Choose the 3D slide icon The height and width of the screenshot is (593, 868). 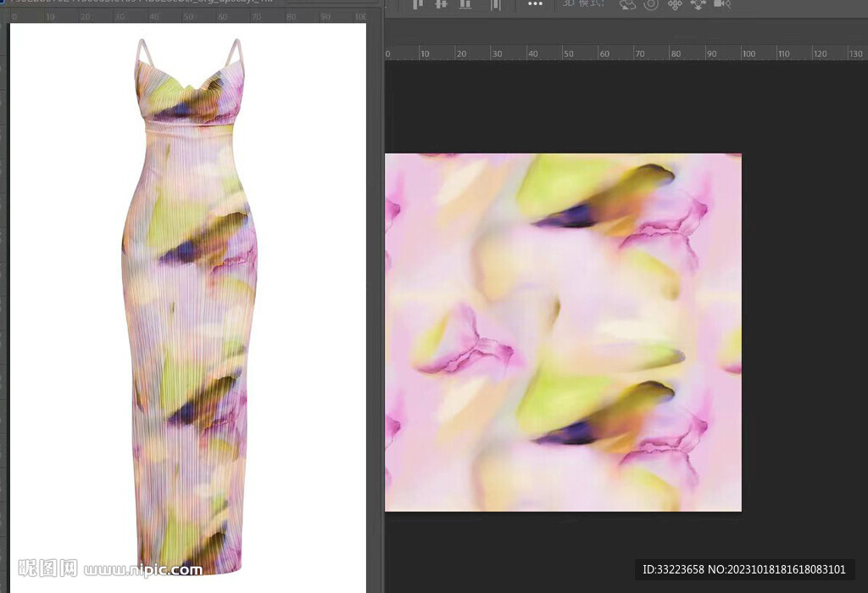(x=698, y=4)
